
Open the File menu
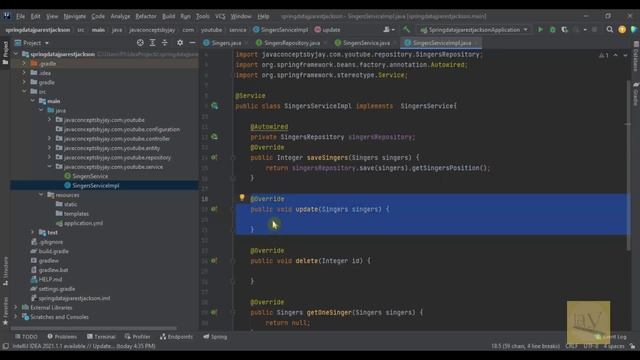(20, 16)
